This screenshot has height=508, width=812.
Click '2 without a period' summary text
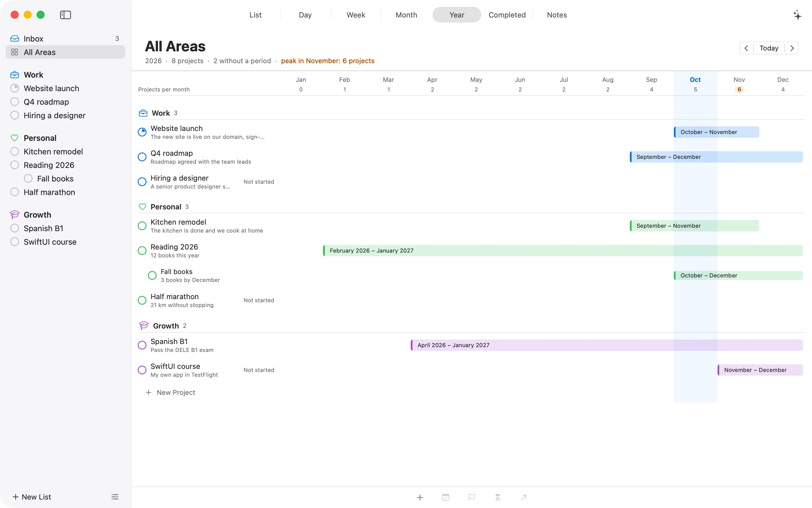pos(242,61)
